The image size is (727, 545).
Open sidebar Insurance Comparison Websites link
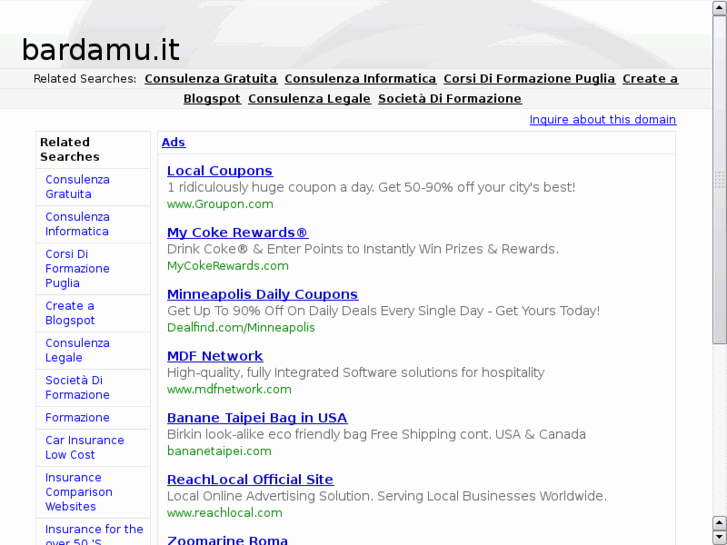(79, 492)
